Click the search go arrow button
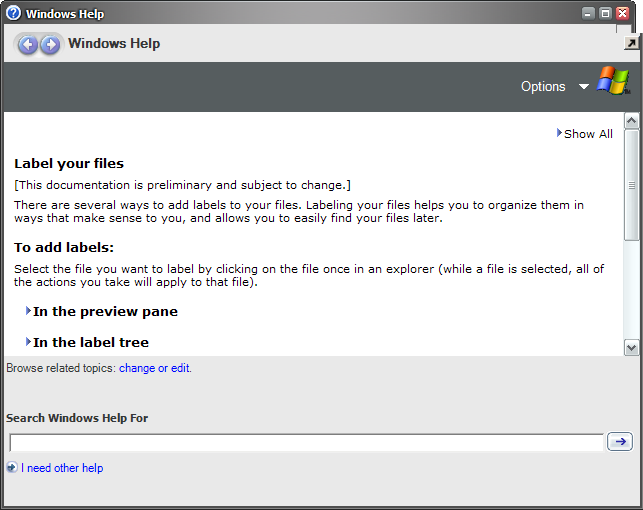This screenshot has height=510, width=643. pos(620,442)
